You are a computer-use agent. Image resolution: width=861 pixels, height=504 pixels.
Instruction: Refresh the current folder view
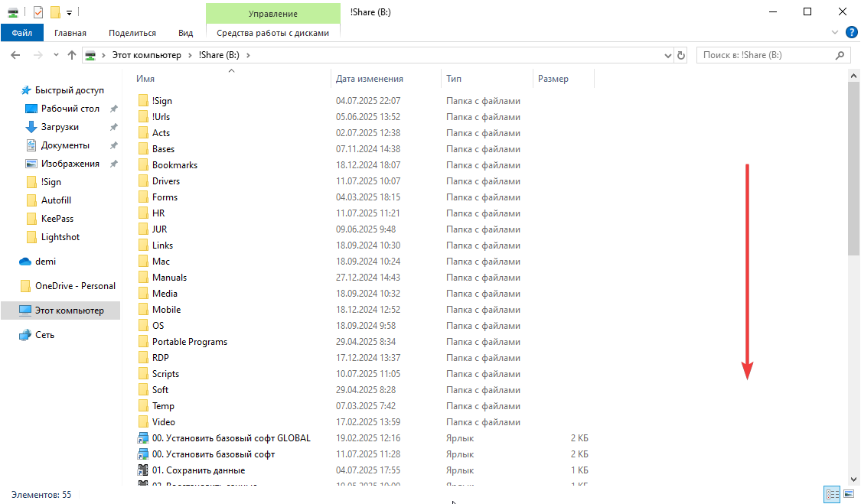coord(681,55)
